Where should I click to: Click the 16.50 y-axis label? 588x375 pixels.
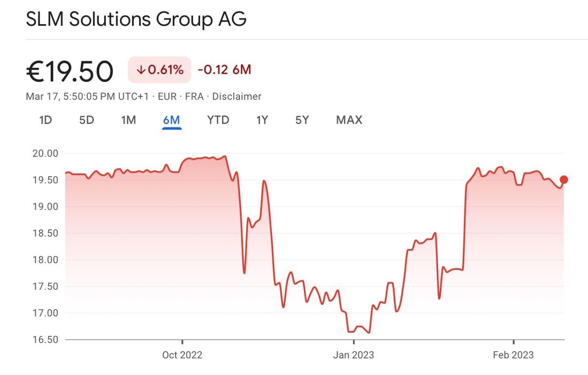coord(45,340)
